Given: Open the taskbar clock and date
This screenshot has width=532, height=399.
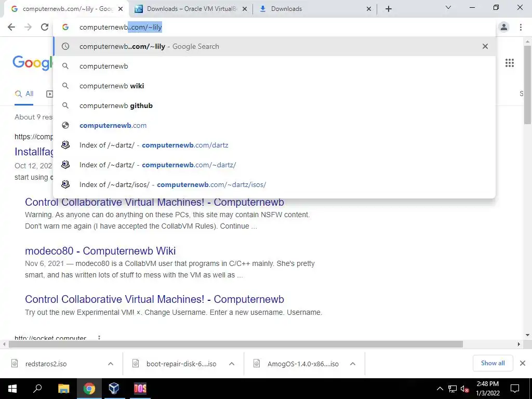Looking at the screenshot, I should click(487, 389).
